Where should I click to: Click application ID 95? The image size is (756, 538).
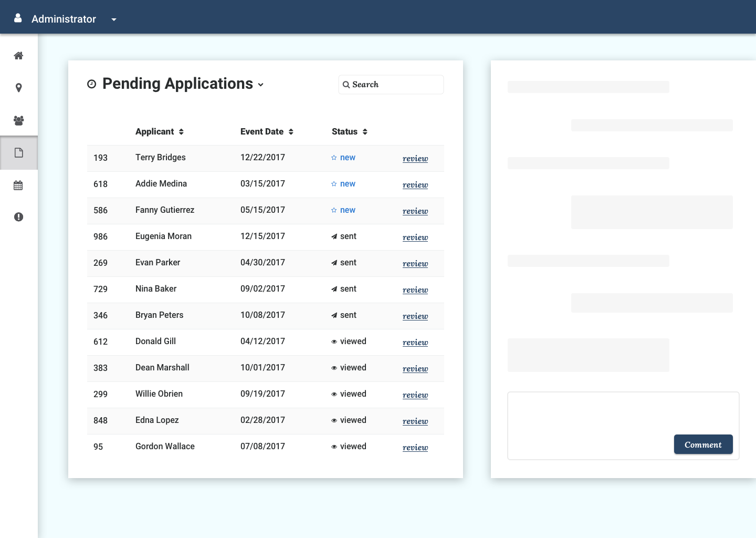point(98,447)
